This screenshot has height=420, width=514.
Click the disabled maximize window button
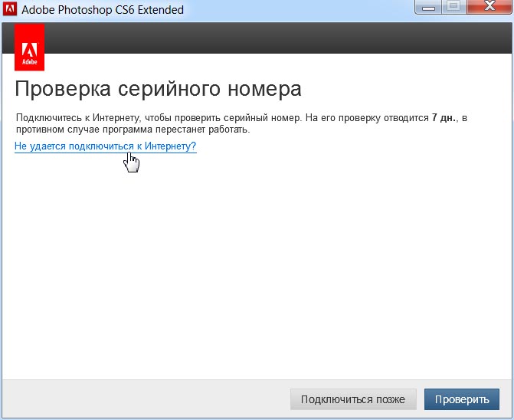(454, 6)
